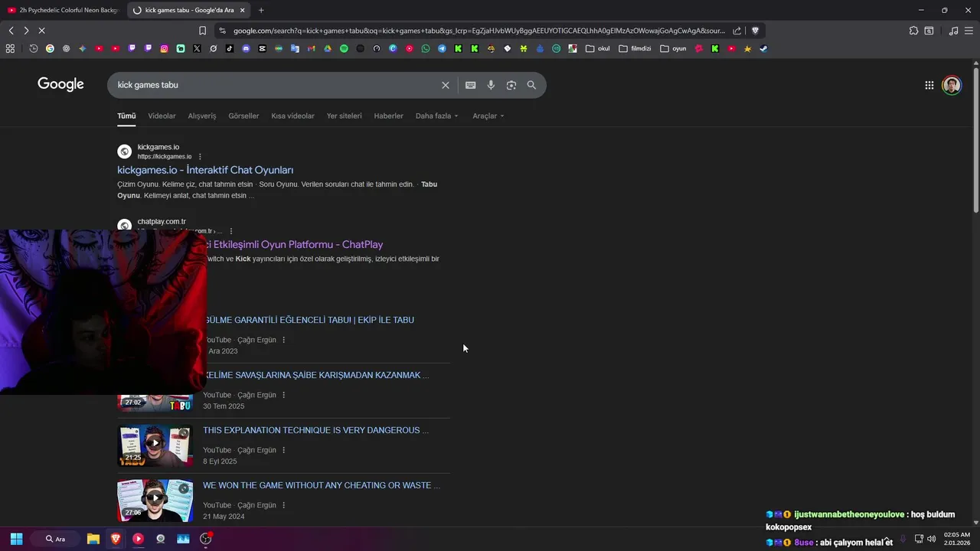Open the TikTok bookmark

tap(230, 48)
